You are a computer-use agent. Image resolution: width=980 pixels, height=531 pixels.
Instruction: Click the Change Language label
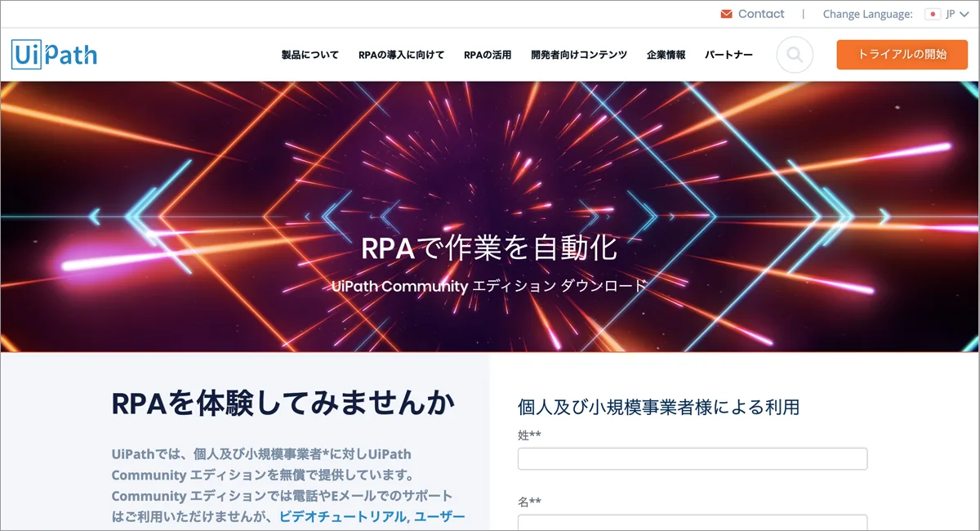tap(868, 14)
